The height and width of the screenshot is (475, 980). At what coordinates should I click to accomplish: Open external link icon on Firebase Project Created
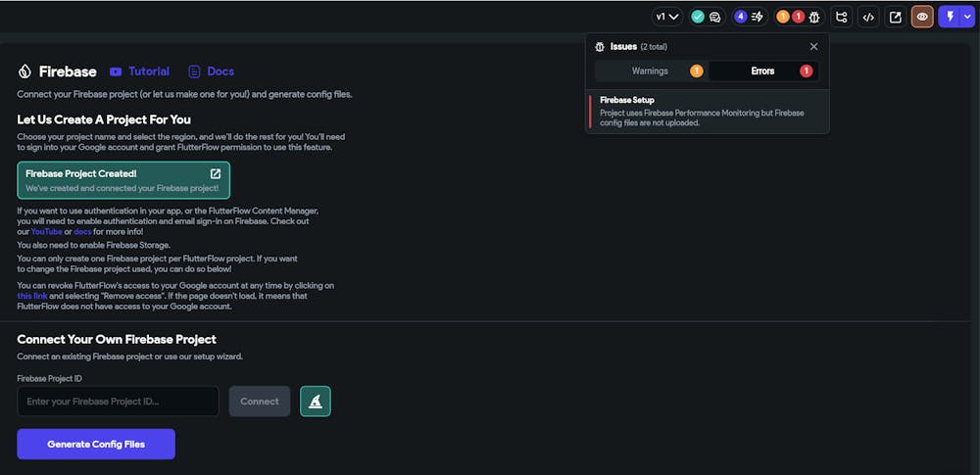tap(216, 174)
